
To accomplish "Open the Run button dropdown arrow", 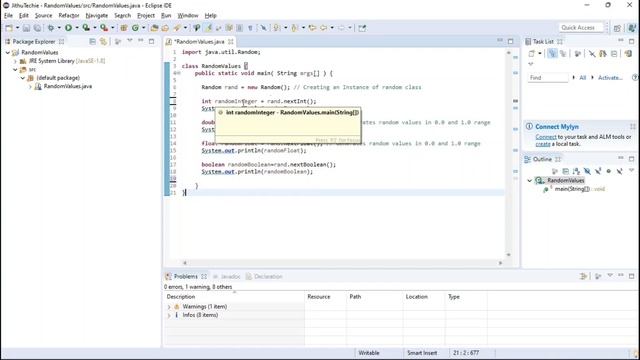I will 76,28.
